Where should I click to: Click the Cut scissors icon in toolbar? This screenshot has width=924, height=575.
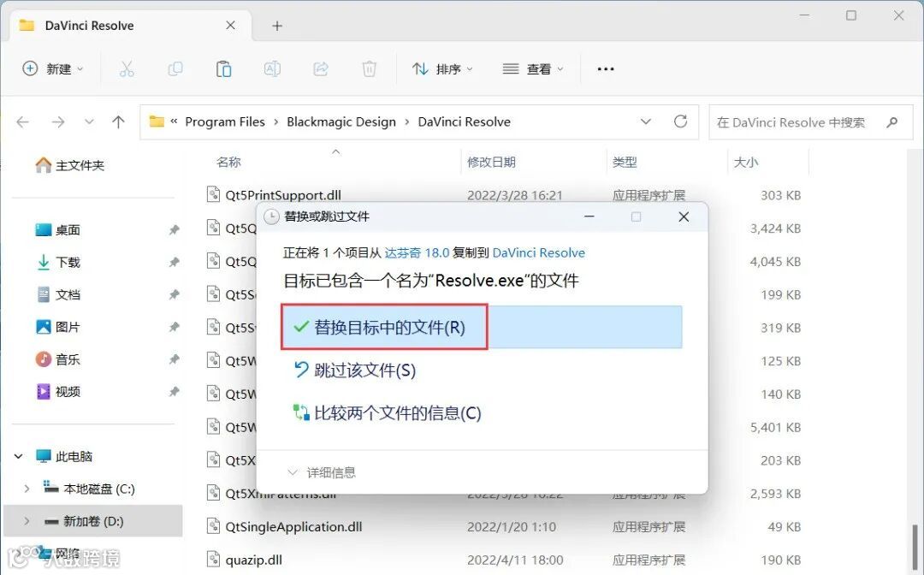127,69
